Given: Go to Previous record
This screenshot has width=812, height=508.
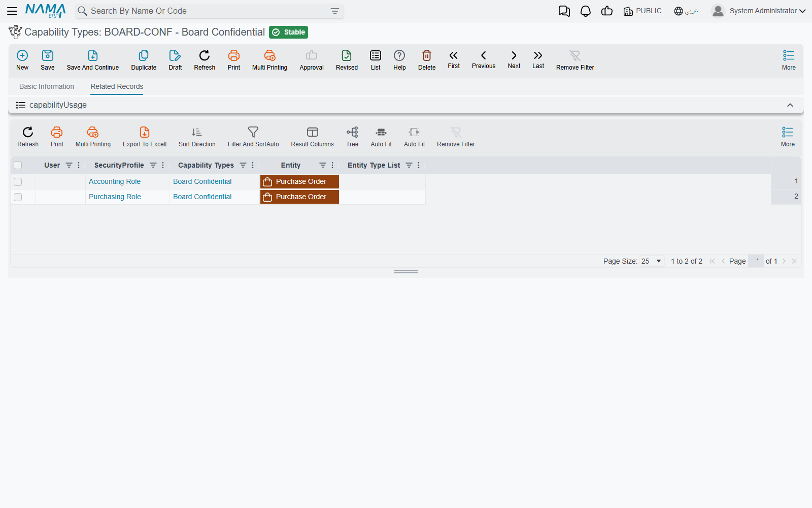Looking at the screenshot, I should coord(484,59).
